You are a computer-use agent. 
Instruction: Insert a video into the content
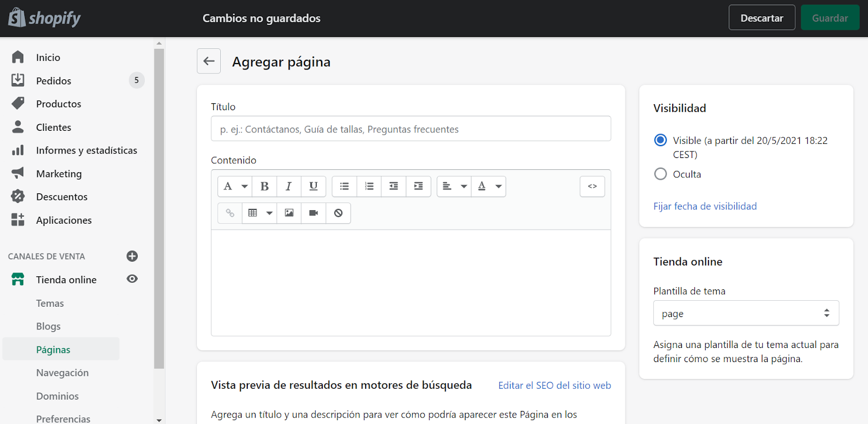coord(314,213)
